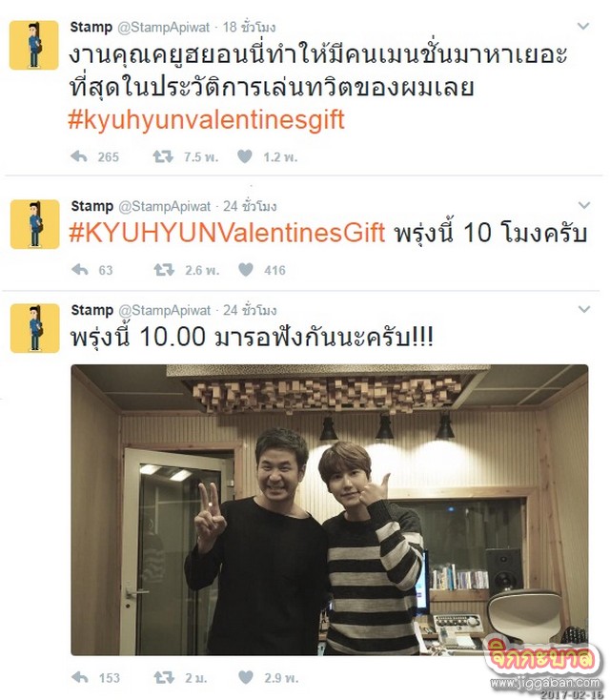Like the tweet with 416 likes
Image resolution: width=610 pixels, height=700 pixels.
pos(246,270)
